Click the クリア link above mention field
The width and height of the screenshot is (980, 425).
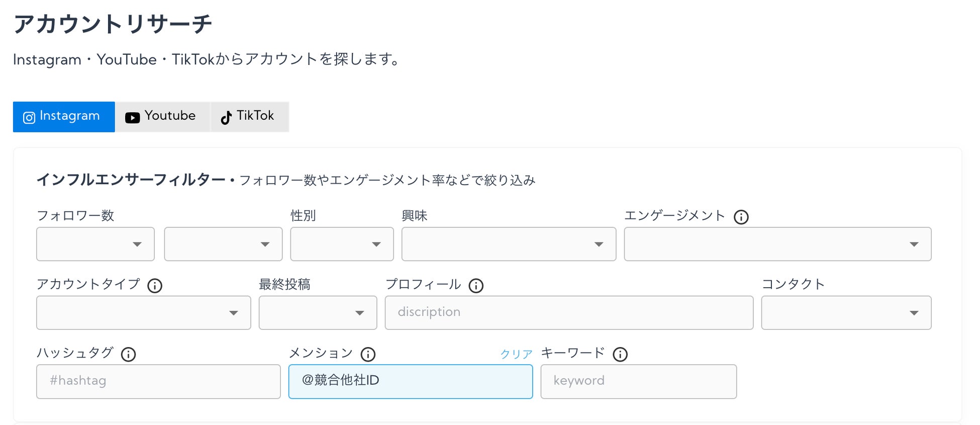point(516,354)
